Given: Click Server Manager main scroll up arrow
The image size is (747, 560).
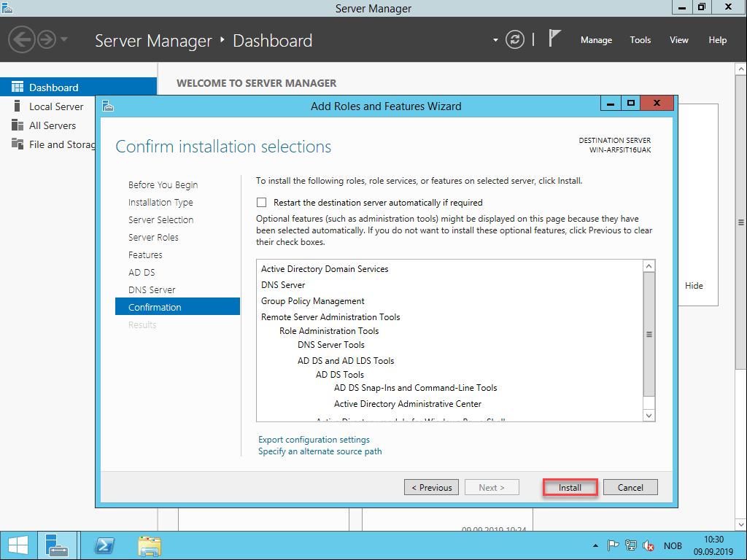Looking at the screenshot, I should point(741,69).
